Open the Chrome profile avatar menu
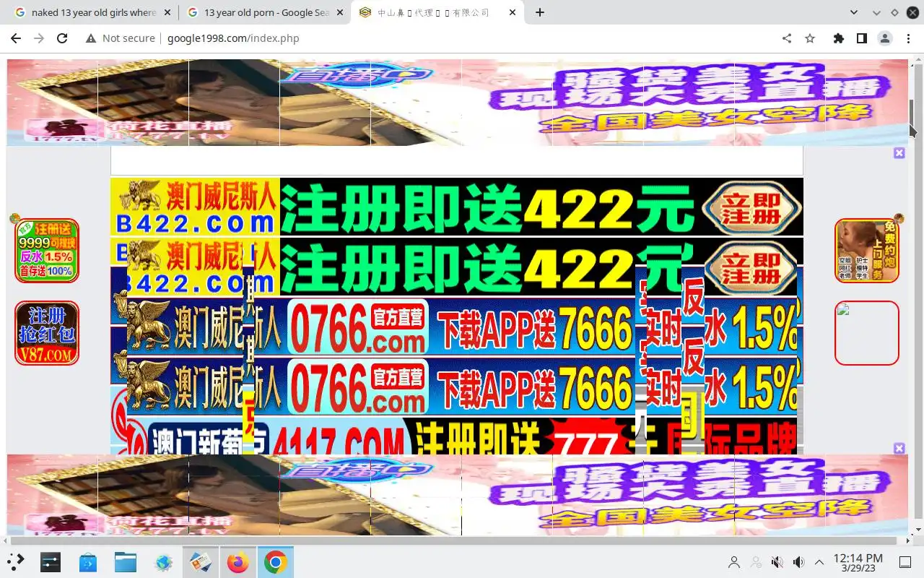924x578 pixels. click(885, 38)
